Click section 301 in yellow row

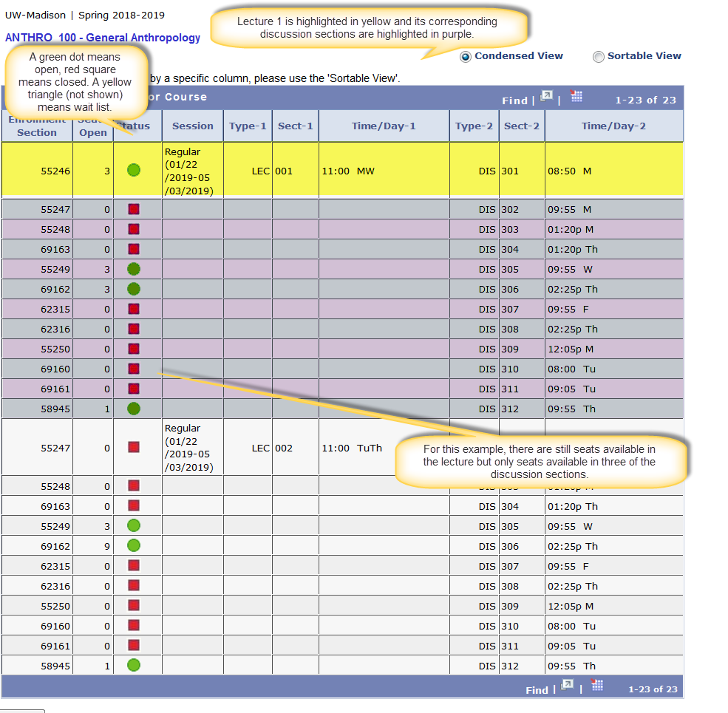pos(510,171)
